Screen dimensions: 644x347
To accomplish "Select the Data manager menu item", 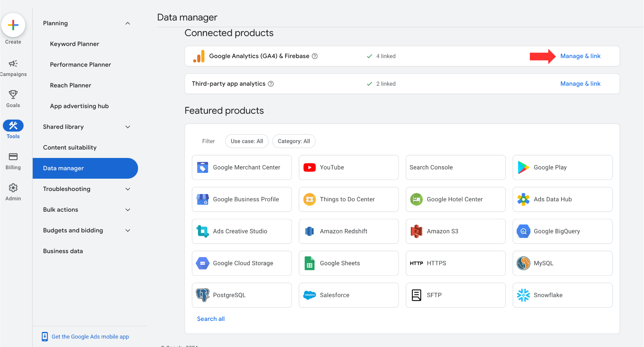I will [85, 168].
